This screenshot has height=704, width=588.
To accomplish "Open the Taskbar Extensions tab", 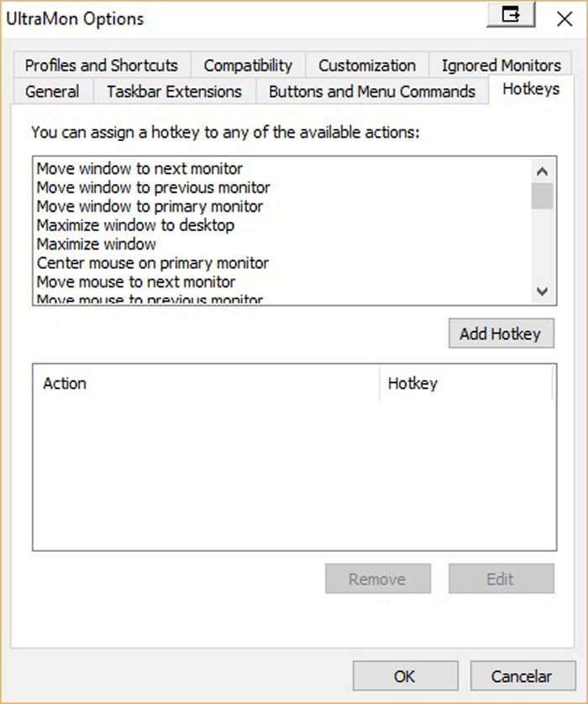I will click(x=174, y=91).
